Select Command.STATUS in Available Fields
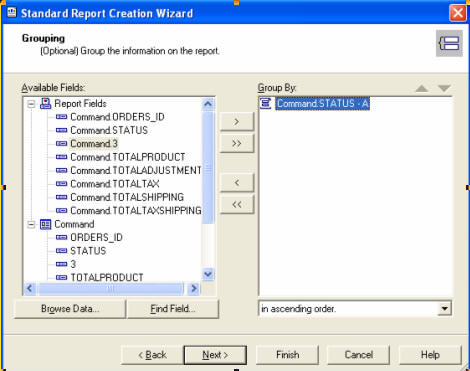470x371 pixels. point(109,130)
